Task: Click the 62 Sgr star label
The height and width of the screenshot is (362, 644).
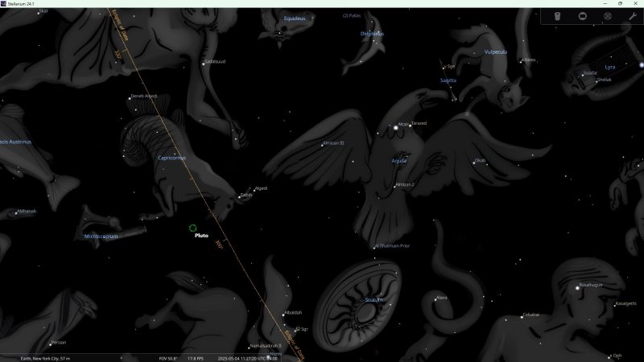Action: [302, 329]
